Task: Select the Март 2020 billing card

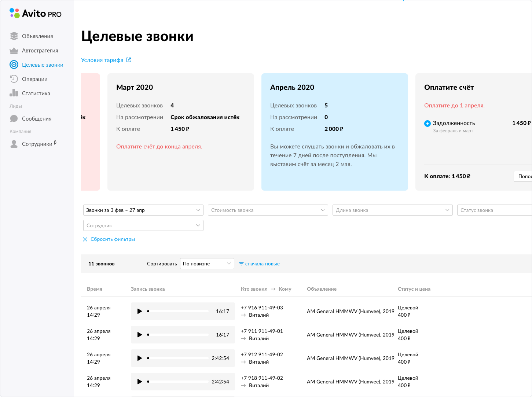Action: click(180, 132)
